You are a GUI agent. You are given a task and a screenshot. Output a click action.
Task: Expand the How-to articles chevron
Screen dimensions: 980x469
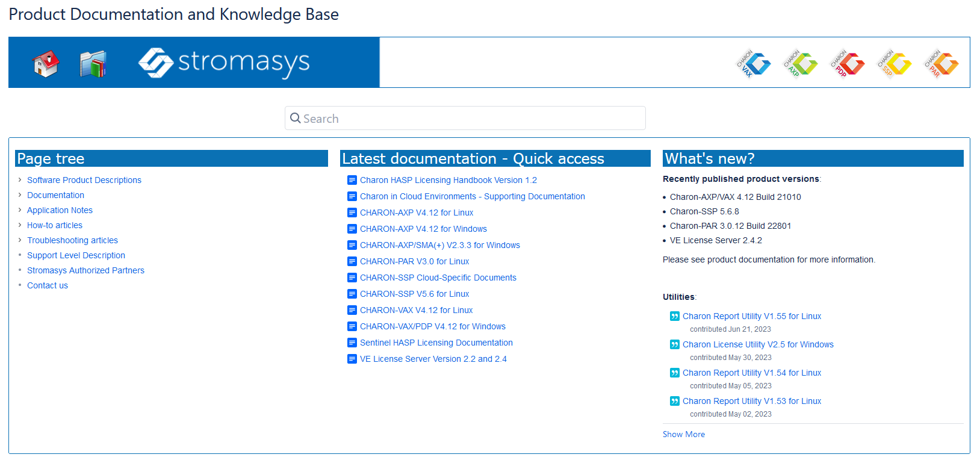(20, 225)
